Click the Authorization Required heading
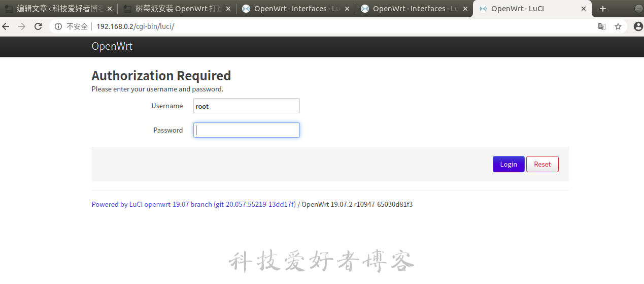The height and width of the screenshot is (284, 644). tap(161, 76)
